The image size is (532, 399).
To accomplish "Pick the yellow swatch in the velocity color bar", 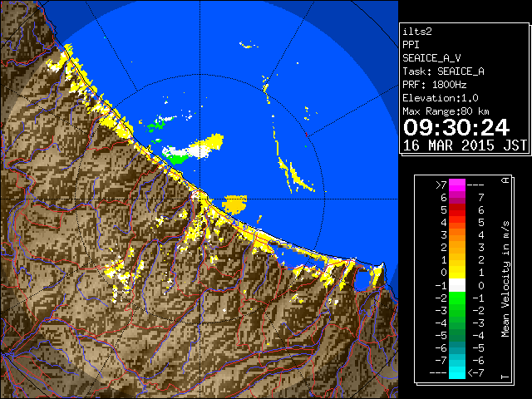I will (x=457, y=273).
